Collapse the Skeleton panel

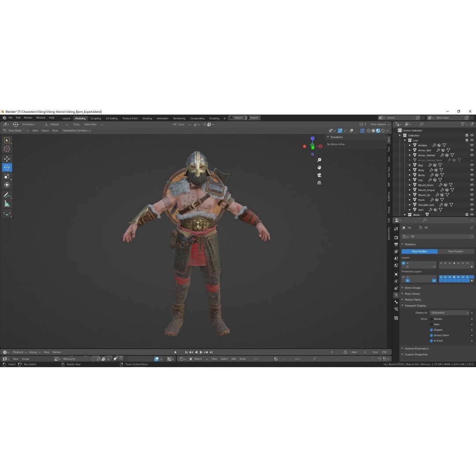click(x=410, y=244)
